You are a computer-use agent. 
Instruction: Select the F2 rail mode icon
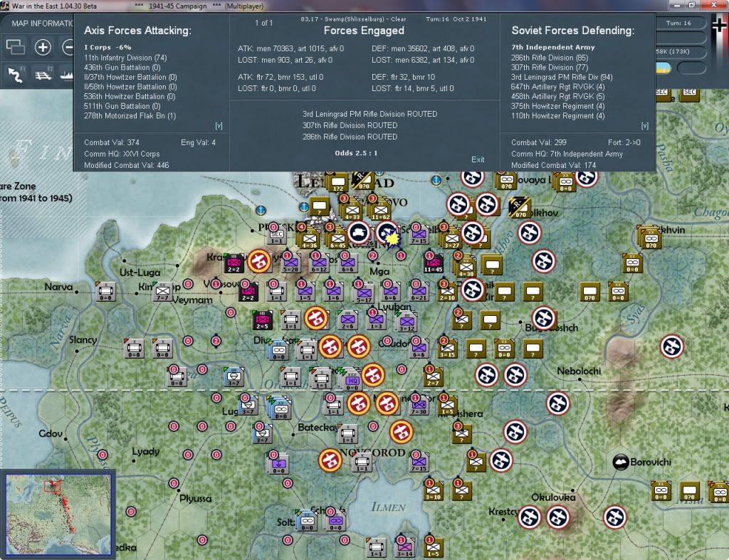pyautogui.click(x=43, y=75)
